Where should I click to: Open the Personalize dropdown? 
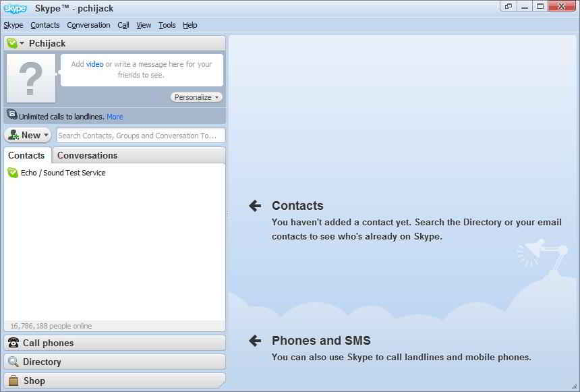(x=196, y=97)
